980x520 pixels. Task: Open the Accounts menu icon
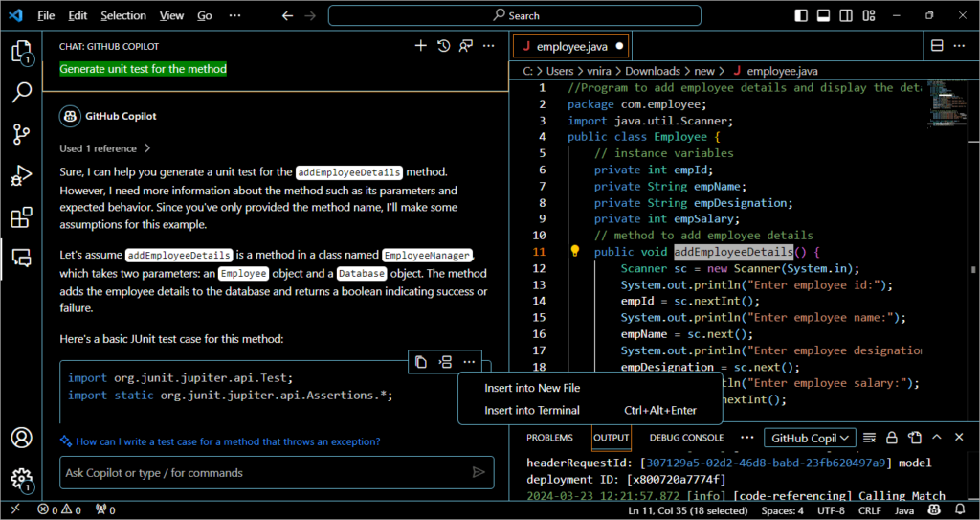[x=21, y=438]
